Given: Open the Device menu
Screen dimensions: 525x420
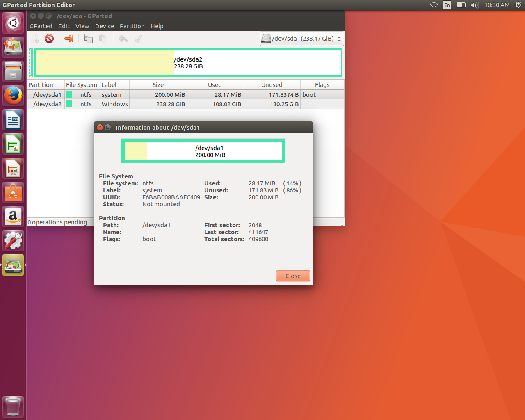Looking at the screenshot, I should pyautogui.click(x=105, y=26).
